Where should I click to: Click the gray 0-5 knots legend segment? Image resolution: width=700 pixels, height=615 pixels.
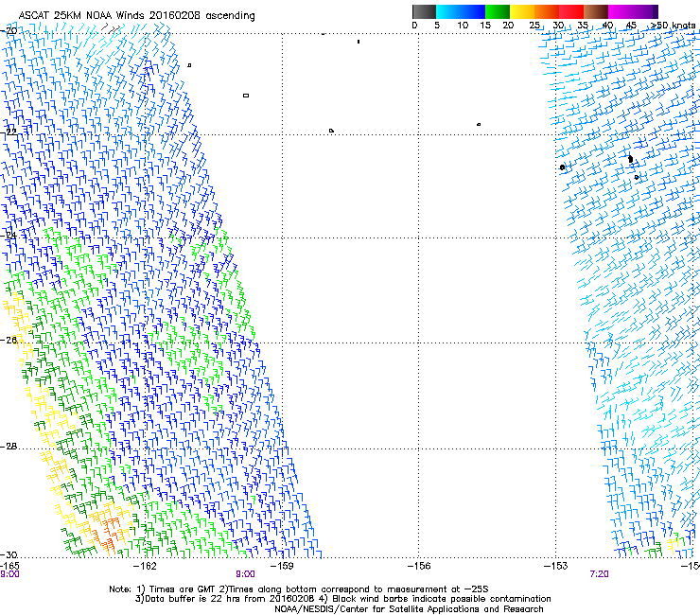[424, 11]
